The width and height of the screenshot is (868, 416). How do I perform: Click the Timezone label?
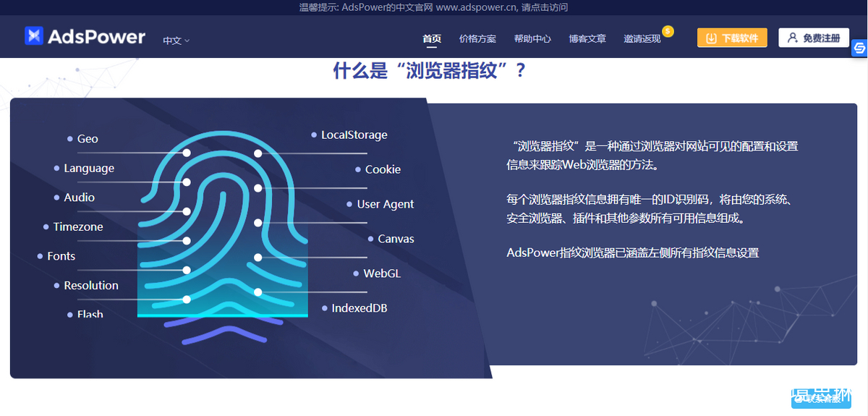(x=78, y=226)
